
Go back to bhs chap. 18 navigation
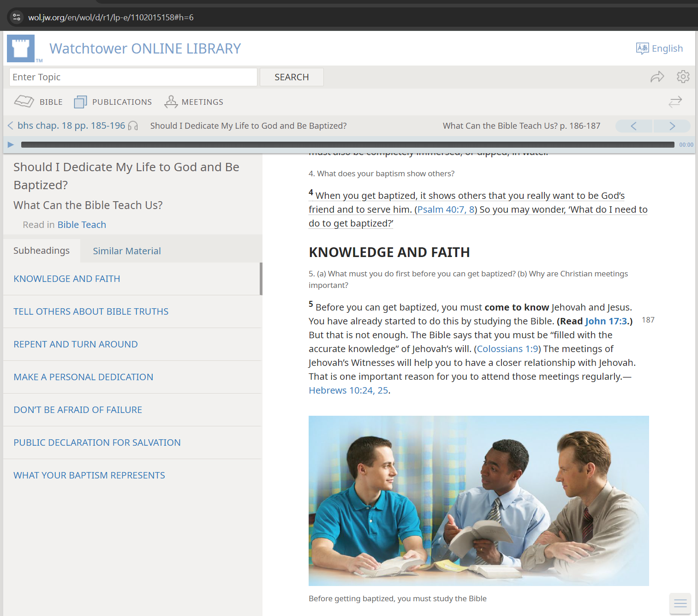click(66, 126)
